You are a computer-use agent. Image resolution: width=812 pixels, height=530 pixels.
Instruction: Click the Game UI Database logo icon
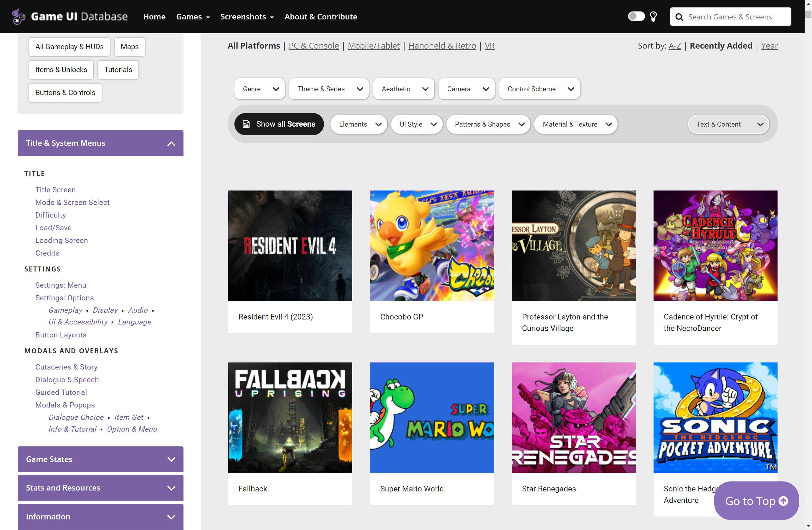pos(19,16)
